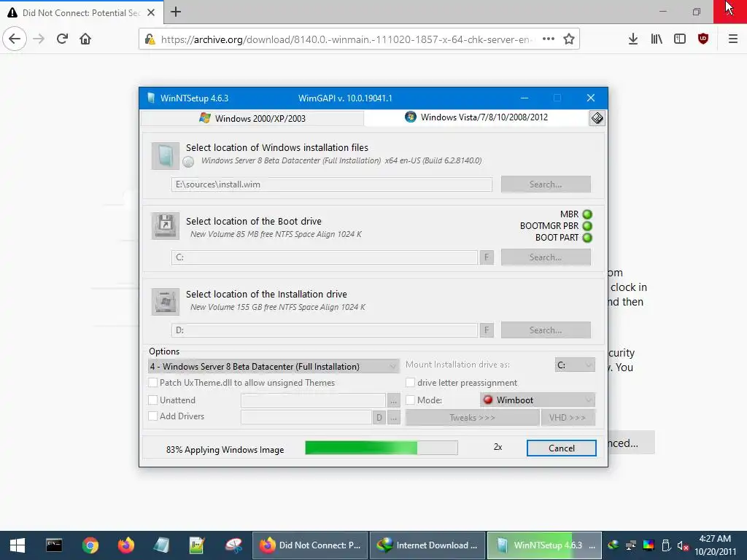Click the disc icon beside image description
This screenshot has width=747, height=560.
(x=189, y=162)
